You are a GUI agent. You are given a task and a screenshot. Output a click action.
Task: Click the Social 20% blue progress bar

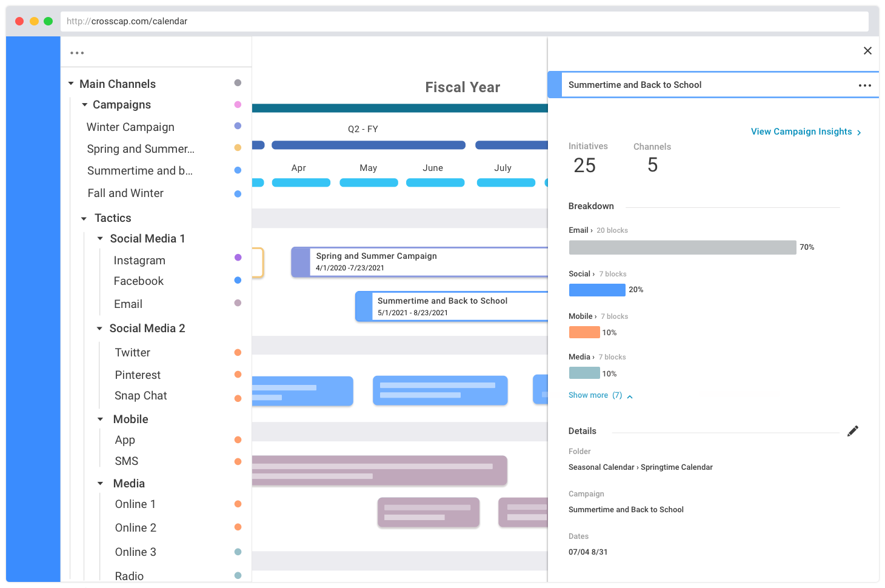[597, 290]
